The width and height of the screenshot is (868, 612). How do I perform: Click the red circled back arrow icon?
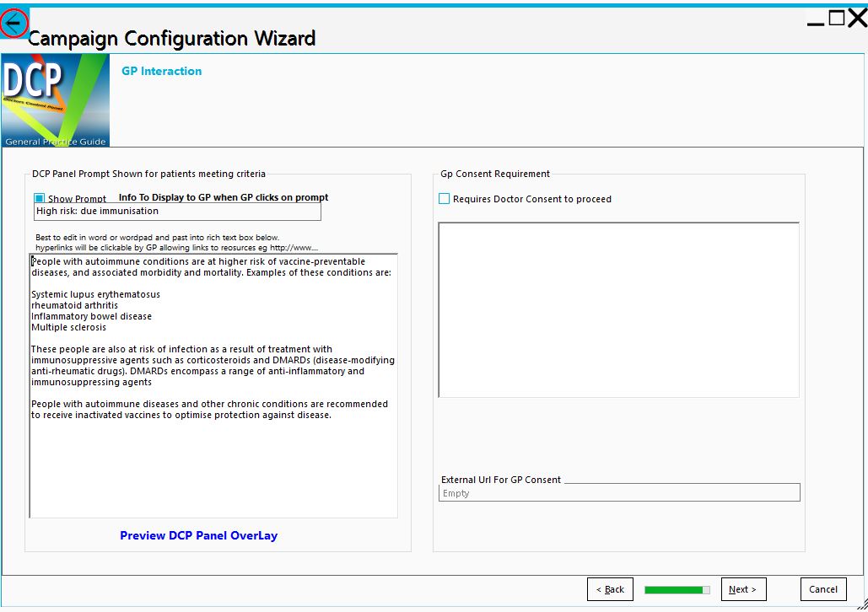(13, 23)
